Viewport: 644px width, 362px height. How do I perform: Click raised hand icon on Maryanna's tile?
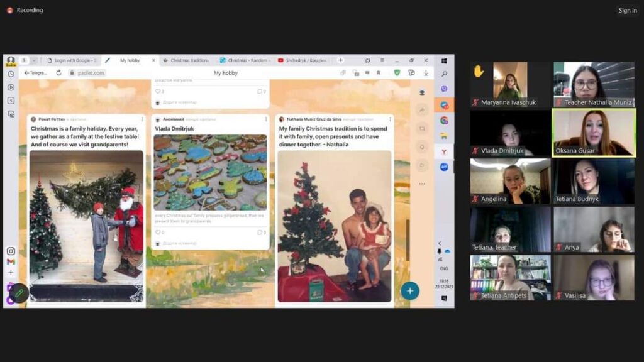tap(479, 72)
